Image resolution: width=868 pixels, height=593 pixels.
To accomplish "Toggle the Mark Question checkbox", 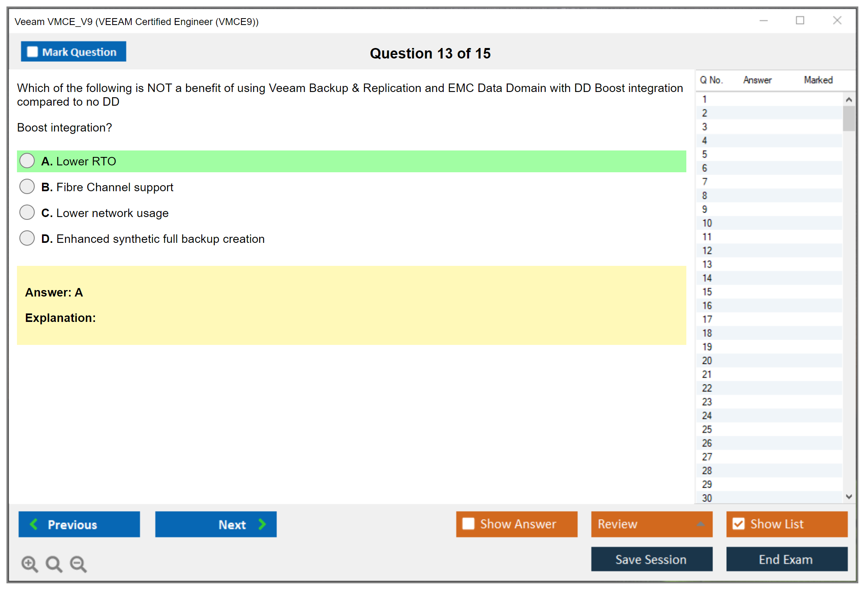I will pos(32,52).
